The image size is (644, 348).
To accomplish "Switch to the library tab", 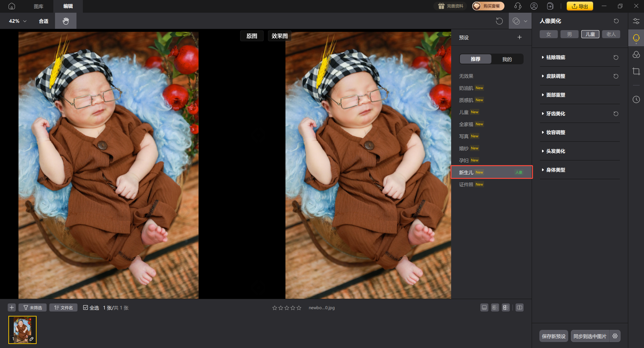I will (x=39, y=6).
